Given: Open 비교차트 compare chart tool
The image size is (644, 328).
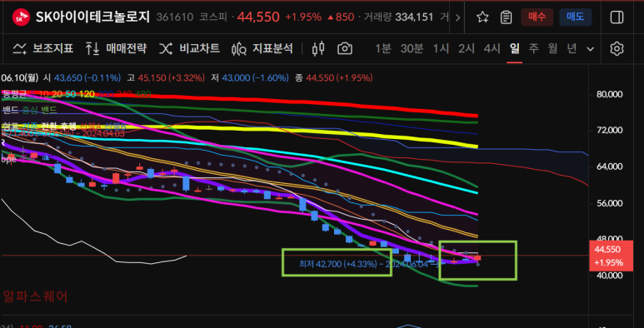Looking at the screenshot, I should tap(189, 49).
